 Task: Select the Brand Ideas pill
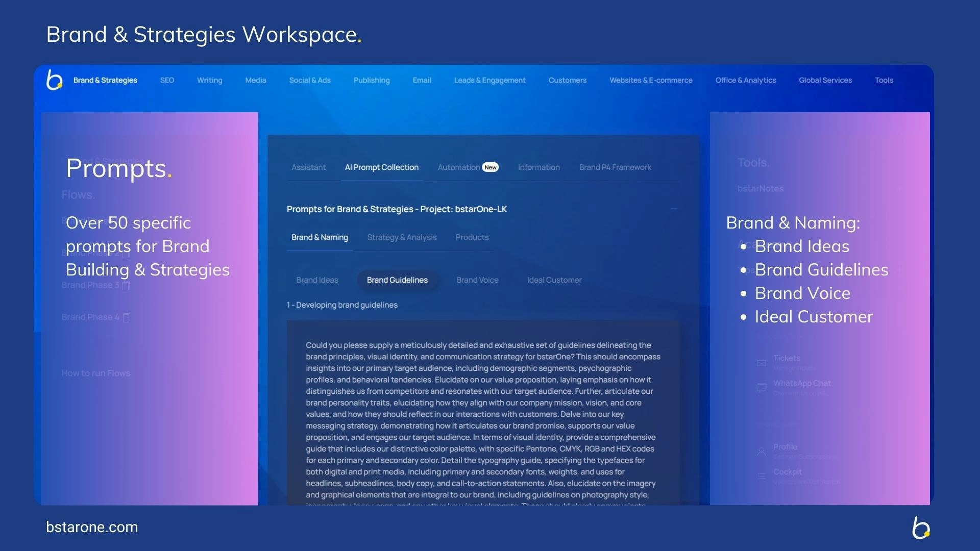[317, 280]
